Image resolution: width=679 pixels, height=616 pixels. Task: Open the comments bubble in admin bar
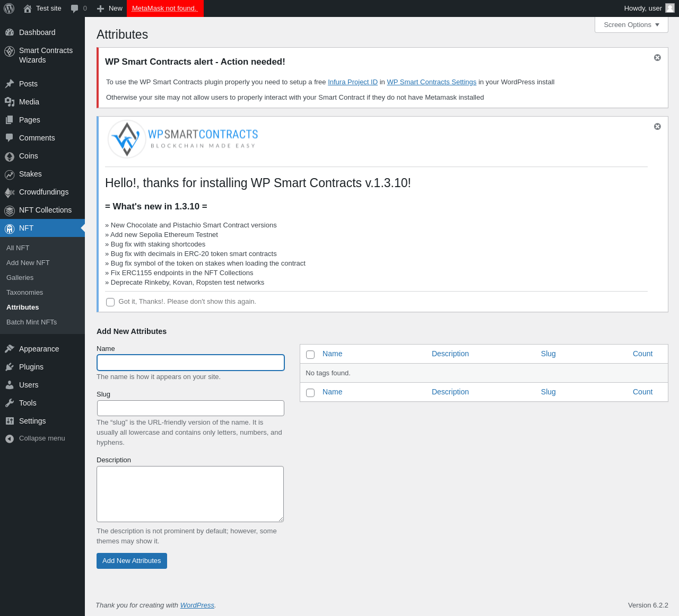pyautogui.click(x=75, y=8)
